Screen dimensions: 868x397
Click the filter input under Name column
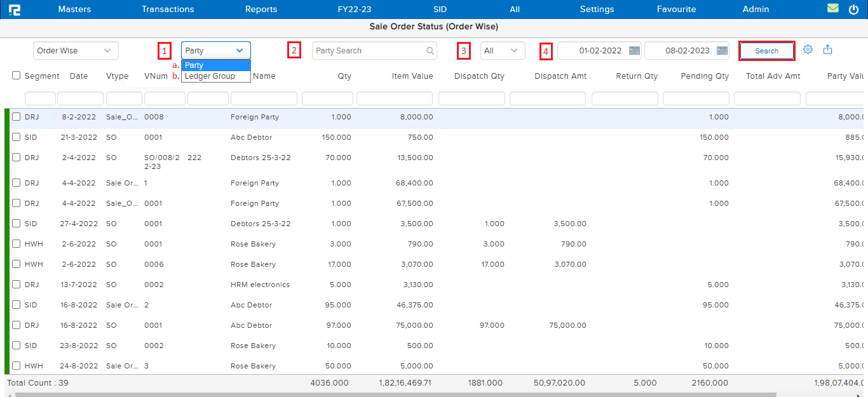263,98
